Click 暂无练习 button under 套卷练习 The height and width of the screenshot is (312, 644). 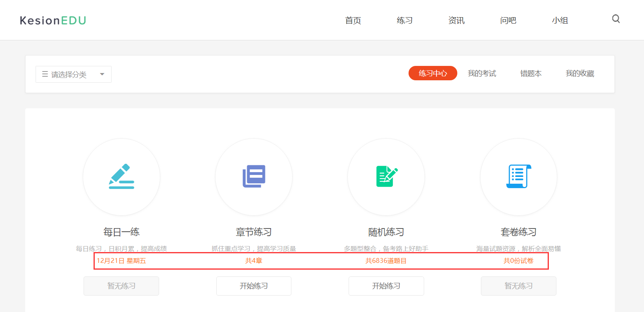tap(518, 286)
